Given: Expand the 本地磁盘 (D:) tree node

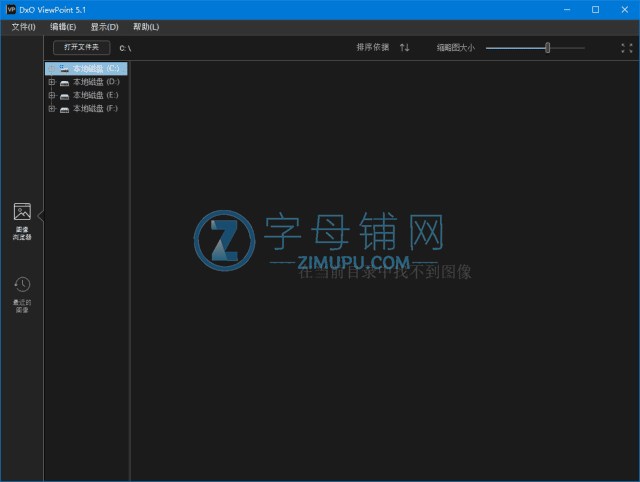Looking at the screenshot, I should [x=51, y=82].
